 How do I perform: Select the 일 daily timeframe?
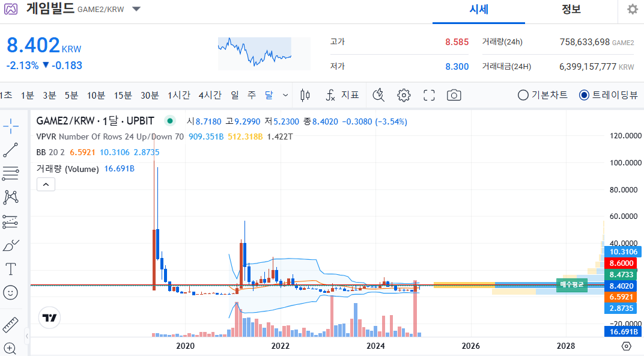click(x=234, y=96)
